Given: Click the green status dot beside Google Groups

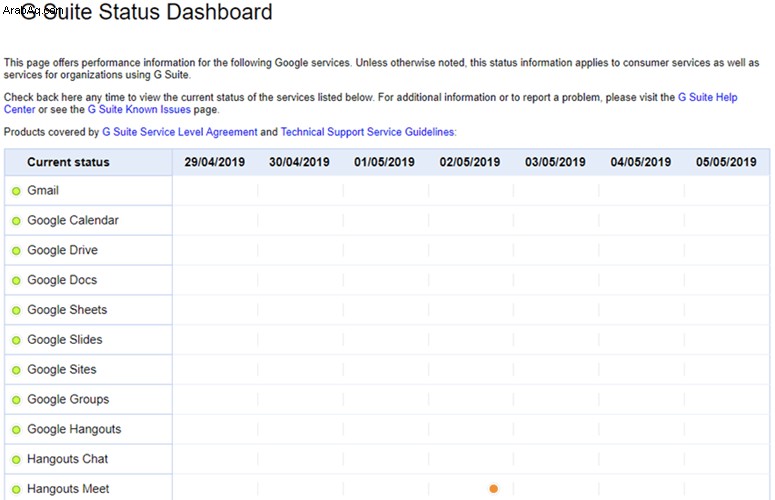Looking at the screenshot, I should tap(16, 400).
